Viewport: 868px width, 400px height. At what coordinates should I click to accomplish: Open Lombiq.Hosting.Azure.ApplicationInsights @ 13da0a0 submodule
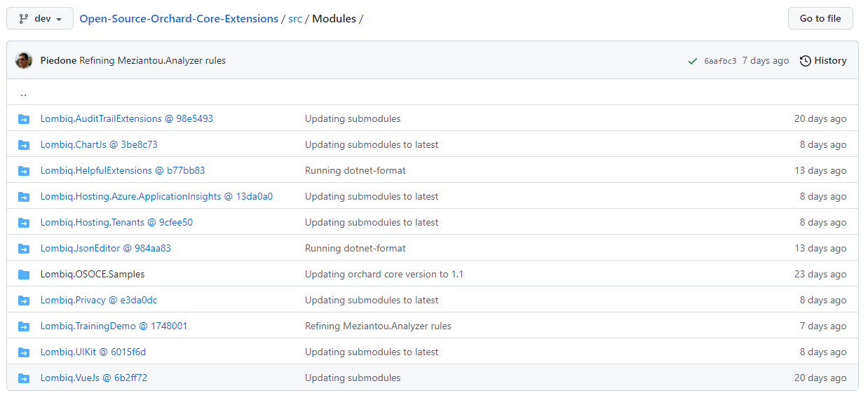coord(156,196)
